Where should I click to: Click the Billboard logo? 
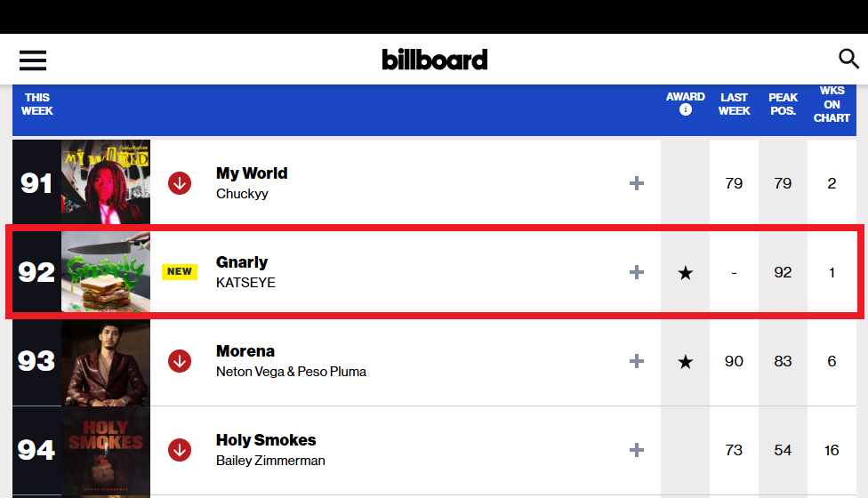tap(435, 60)
